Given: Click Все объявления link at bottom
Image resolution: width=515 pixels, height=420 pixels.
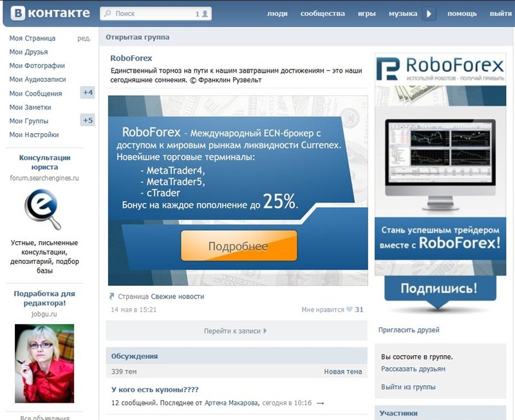Looking at the screenshot, I should pos(44,417).
